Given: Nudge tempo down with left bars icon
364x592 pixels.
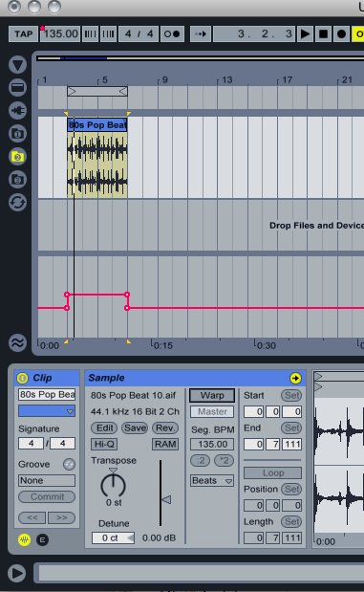Looking at the screenshot, I should click(90, 34).
